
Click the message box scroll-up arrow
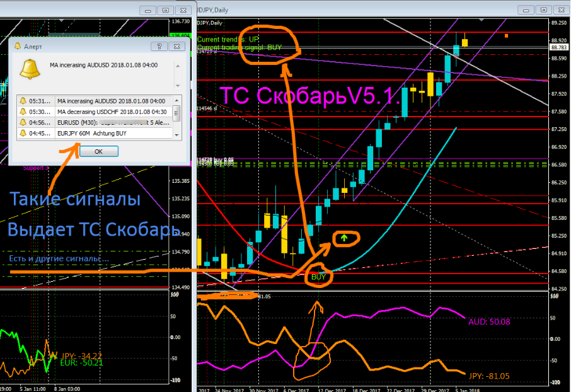(x=178, y=66)
